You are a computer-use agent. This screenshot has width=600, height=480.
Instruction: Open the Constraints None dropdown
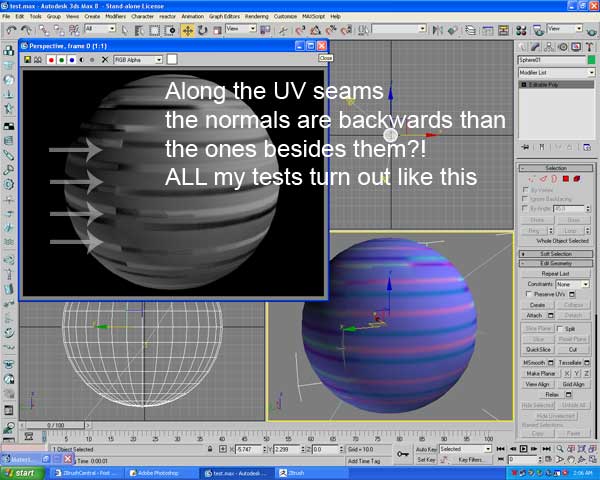[x=572, y=284]
